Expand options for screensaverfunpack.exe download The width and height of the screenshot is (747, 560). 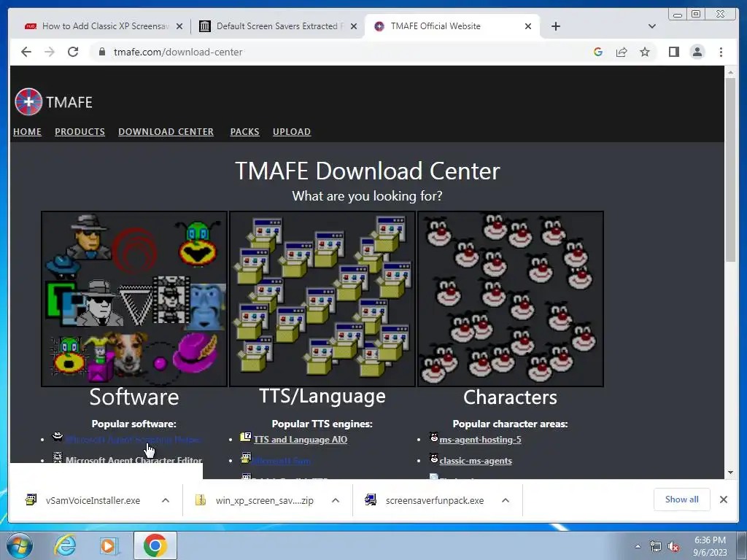506,500
